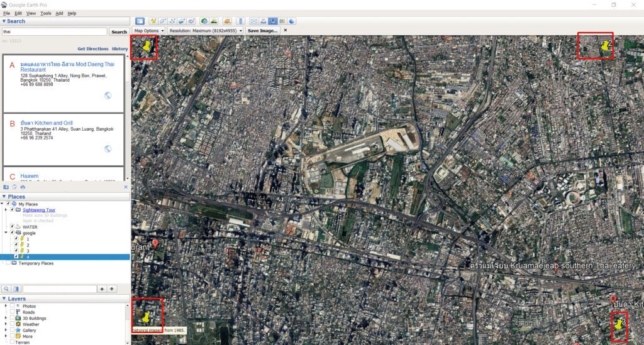The width and height of the screenshot is (644, 345).
Task: Open the File menu
Action: [6, 13]
